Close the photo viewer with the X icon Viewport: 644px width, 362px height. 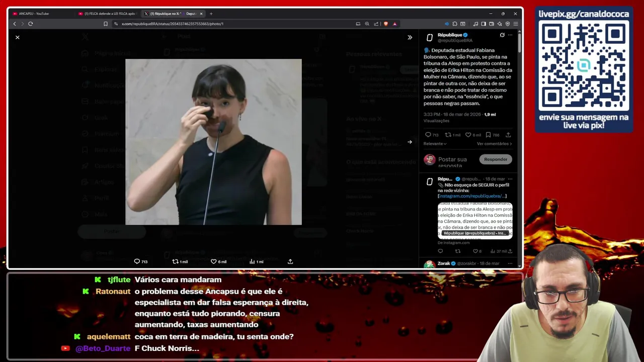(17, 37)
